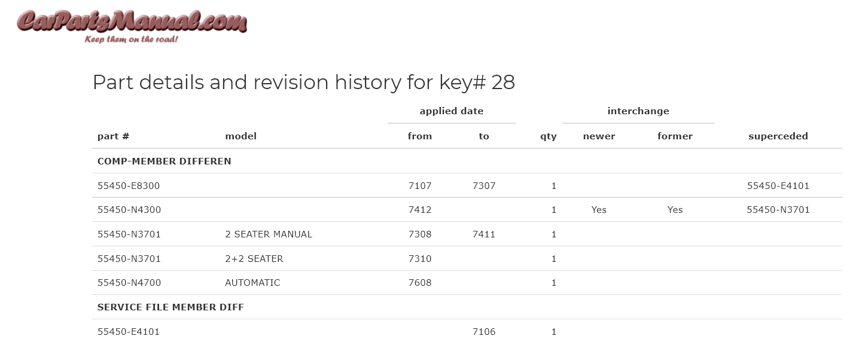This screenshot has width=868, height=351.
Task: Click the 'model' column header
Action: coord(240,136)
